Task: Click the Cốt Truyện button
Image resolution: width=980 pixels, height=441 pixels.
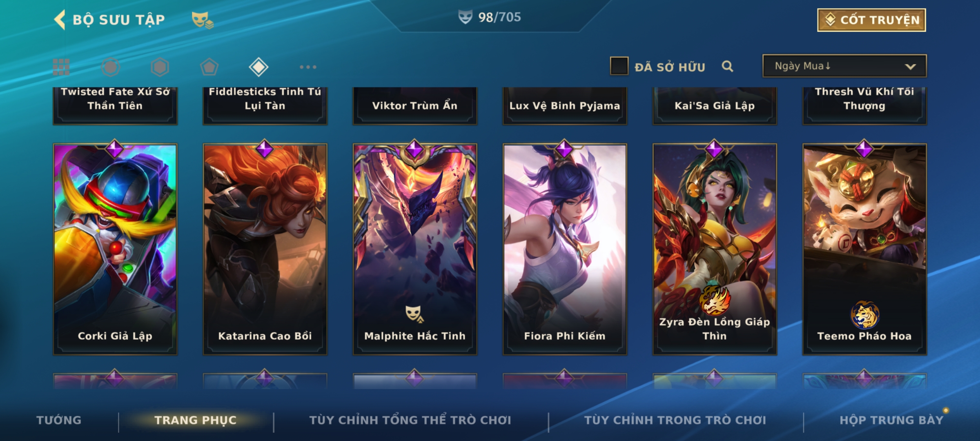Action: [x=871, y=20]
